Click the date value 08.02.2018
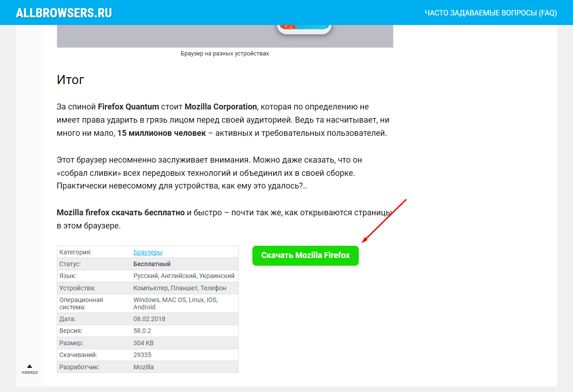The width and height of the screenshot is (573, 392). (149, 319)
